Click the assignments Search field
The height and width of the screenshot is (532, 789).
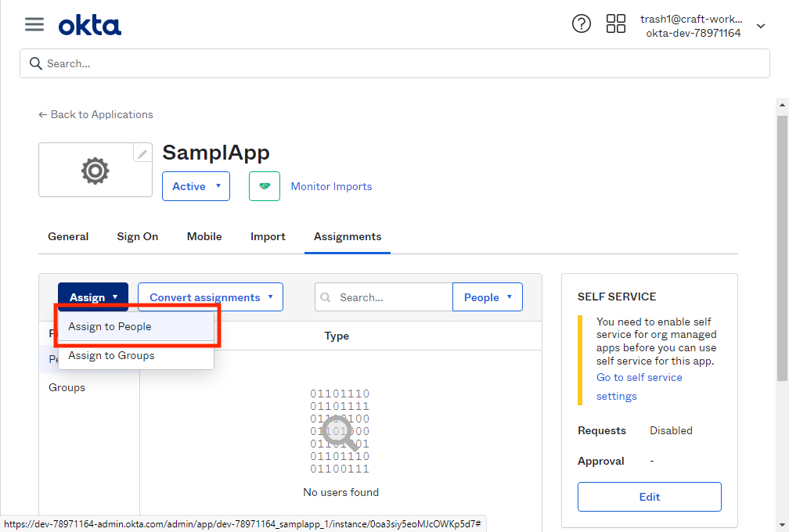[384, 297]
